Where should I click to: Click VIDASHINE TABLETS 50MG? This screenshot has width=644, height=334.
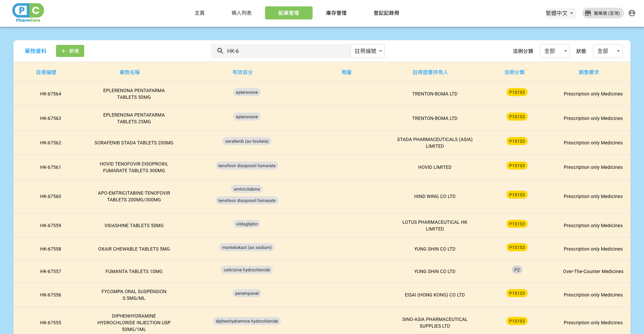coord(134,225)
